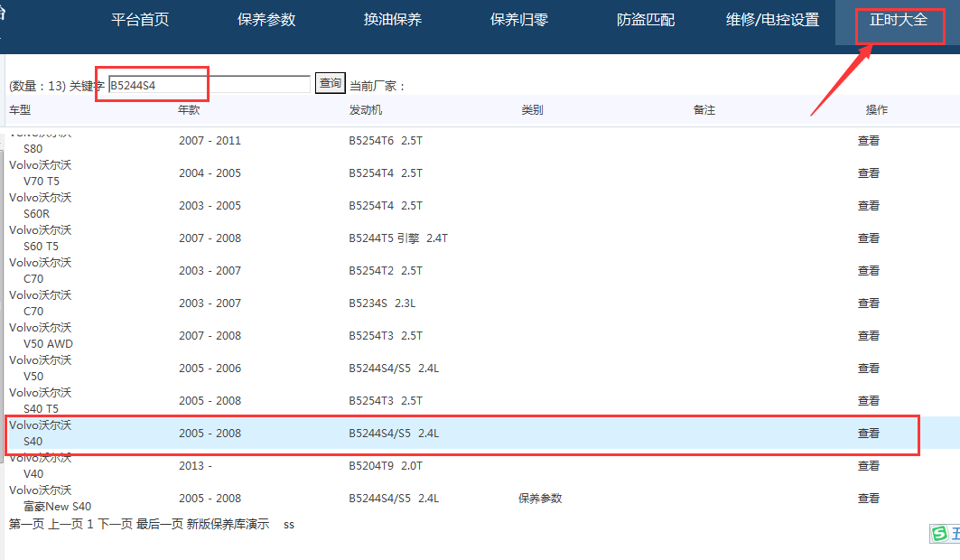Click 查看 in highlighted S40 row
This screenshot has height=560, width=960.
pyautogui.click(x=868, y=434)
